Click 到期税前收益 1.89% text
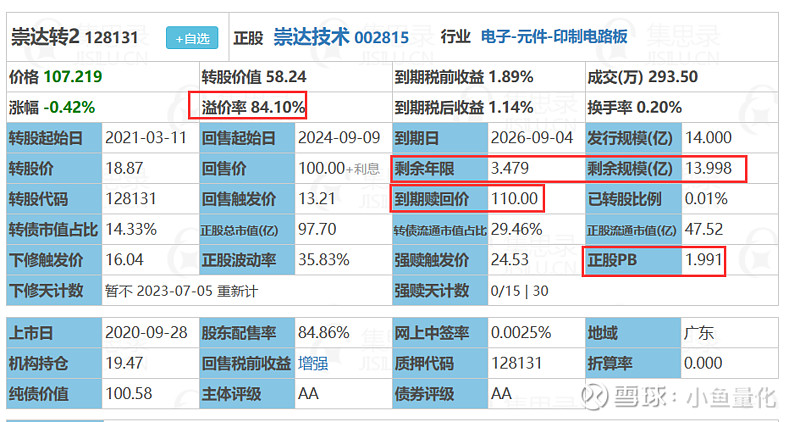This screenshot has height=422, width=800. click(x=464, y=77)
